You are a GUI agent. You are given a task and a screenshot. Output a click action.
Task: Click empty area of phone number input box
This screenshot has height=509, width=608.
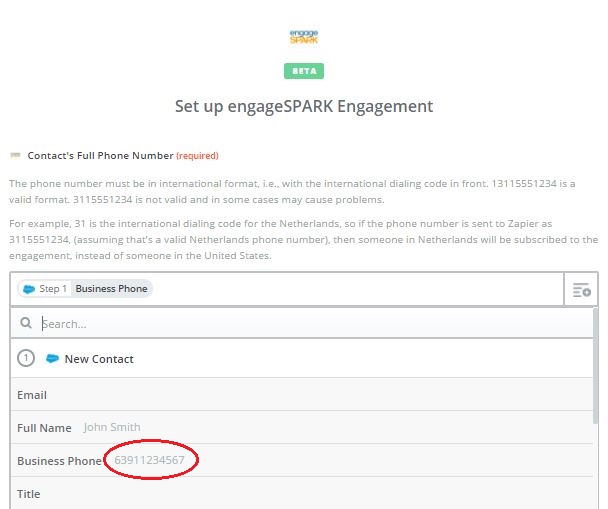click(357, 289)
